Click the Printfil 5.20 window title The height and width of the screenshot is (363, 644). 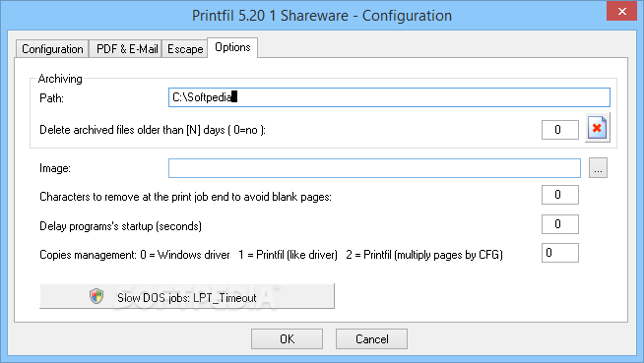pyautogui.click(x=322, y=16)
